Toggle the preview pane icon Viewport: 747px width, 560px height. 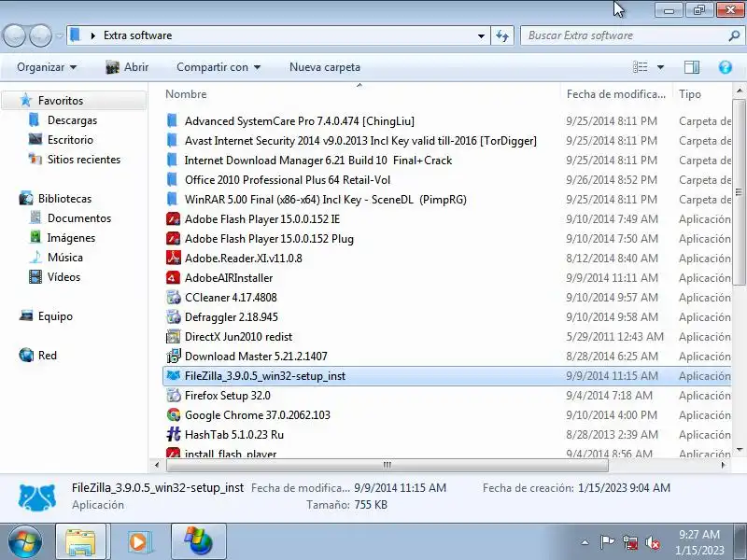[692, 67]
